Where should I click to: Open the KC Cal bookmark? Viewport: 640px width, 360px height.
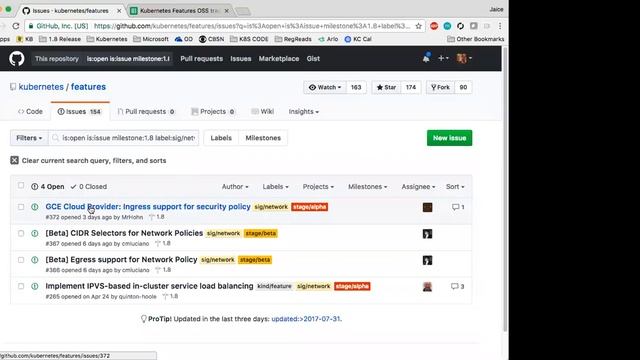click(x=358, y=39)
